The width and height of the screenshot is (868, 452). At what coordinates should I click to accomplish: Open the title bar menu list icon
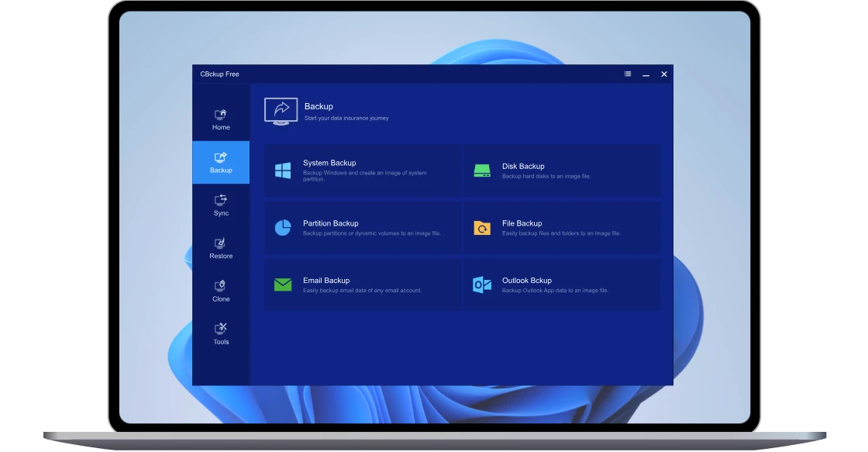(x=628, y=74)
